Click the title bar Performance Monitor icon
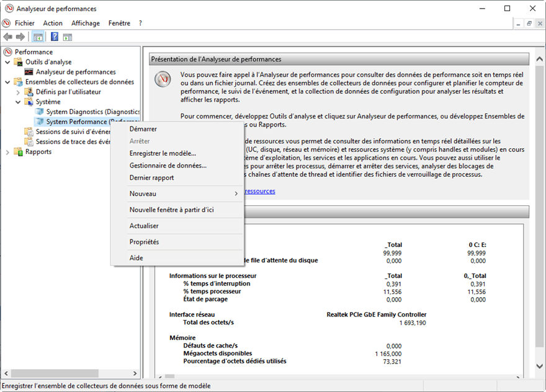Viewport: 546px width, 392px height. (9, 9)
